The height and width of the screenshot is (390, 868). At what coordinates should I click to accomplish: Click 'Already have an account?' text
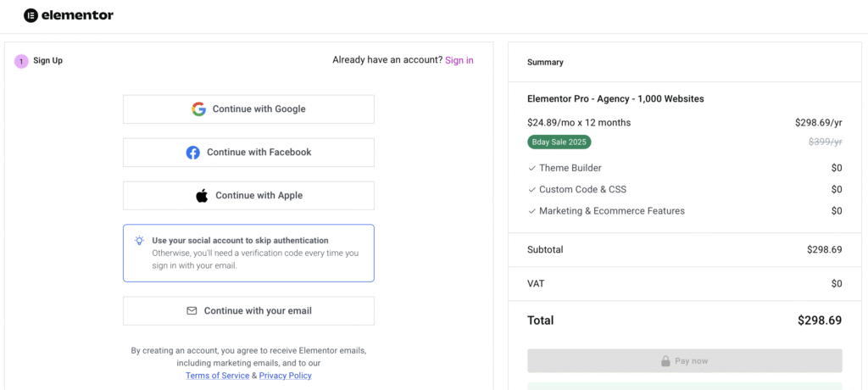387,60
